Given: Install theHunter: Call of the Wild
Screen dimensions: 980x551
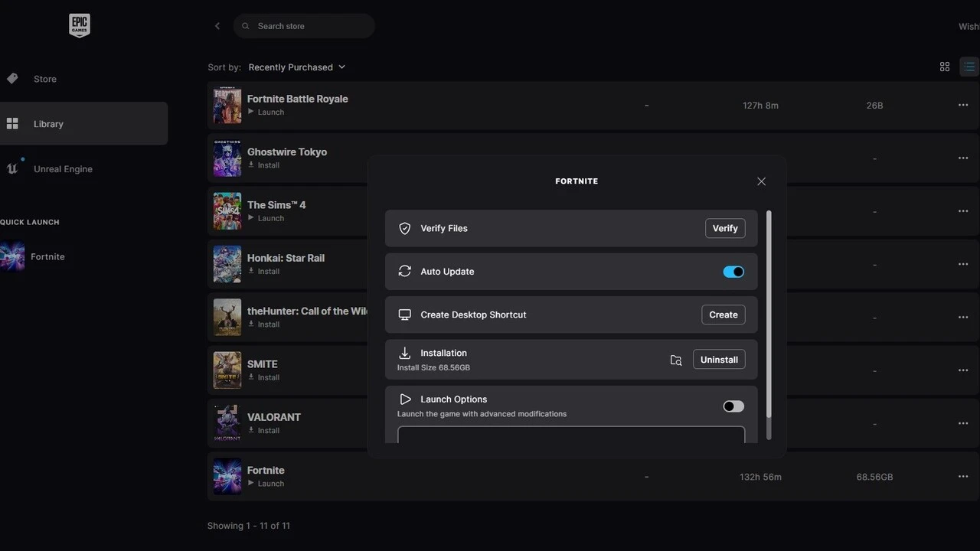Looking at the screenshot, I should (263, 324).
